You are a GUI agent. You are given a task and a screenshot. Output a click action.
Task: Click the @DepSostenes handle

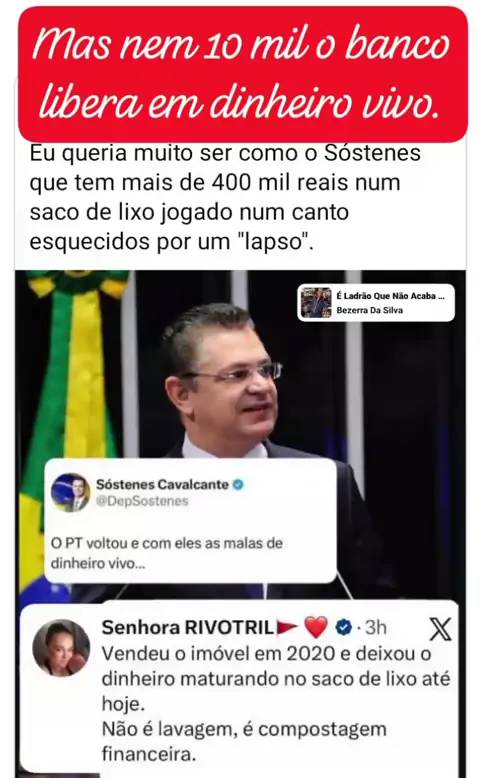coord(142,501)
